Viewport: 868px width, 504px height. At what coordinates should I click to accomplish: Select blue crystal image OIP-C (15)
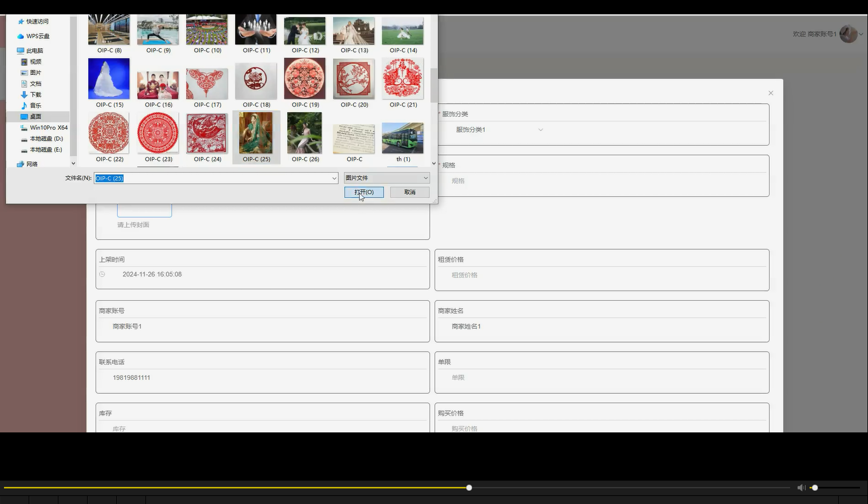[x=109, y=83]
